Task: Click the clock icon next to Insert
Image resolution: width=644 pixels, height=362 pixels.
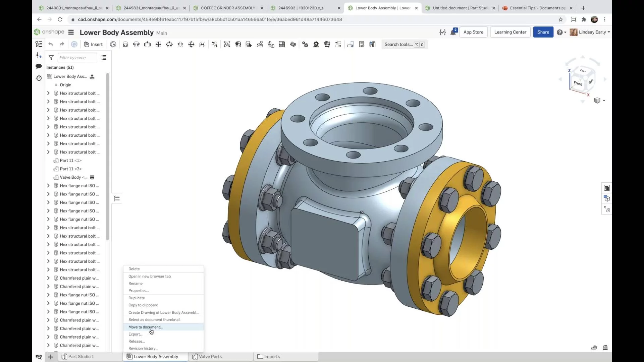Action: click(x=113, y=44)
